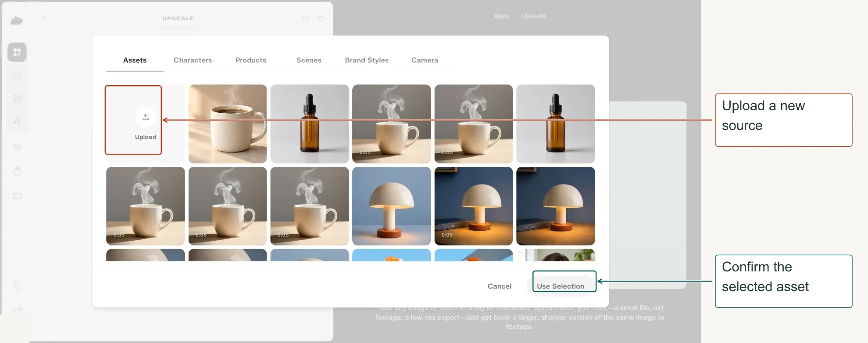This screenshot has width=868, height=343.
Task: Switch to the Assets tab
Action: point(135,60)
